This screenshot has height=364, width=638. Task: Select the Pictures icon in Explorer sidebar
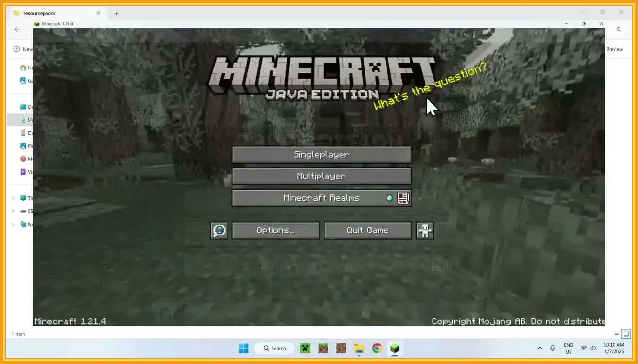[x=23, y=146]
